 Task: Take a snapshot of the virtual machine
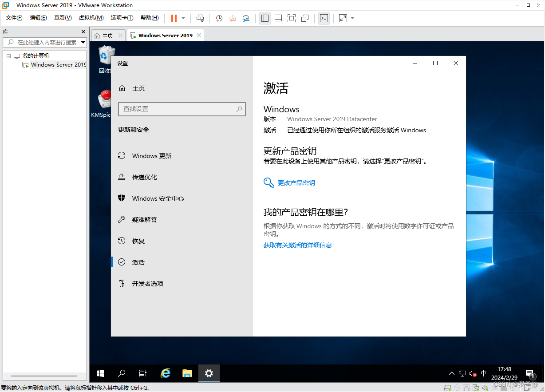(x=219, y=18)
